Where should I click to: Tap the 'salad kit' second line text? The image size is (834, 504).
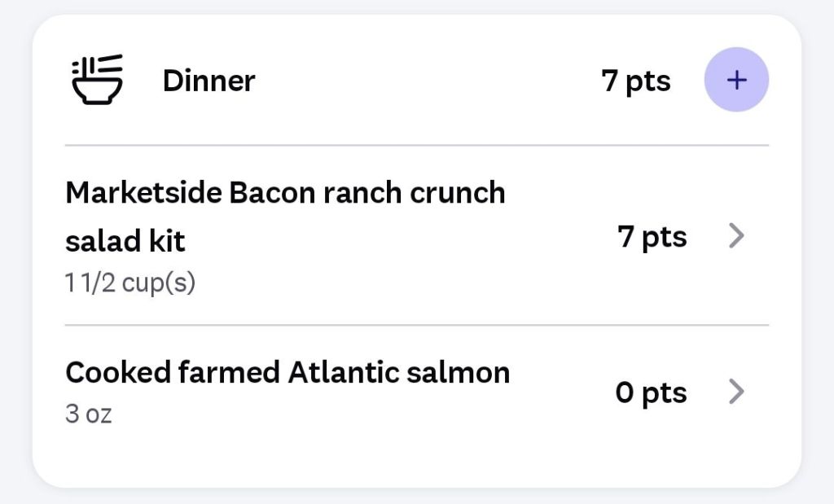click(x=125, y=241)
